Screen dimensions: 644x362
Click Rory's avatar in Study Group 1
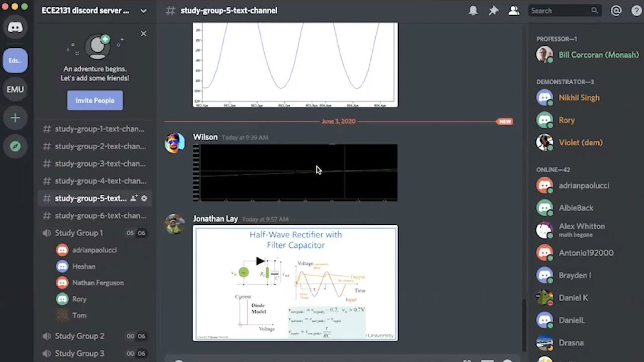[62, 299]
